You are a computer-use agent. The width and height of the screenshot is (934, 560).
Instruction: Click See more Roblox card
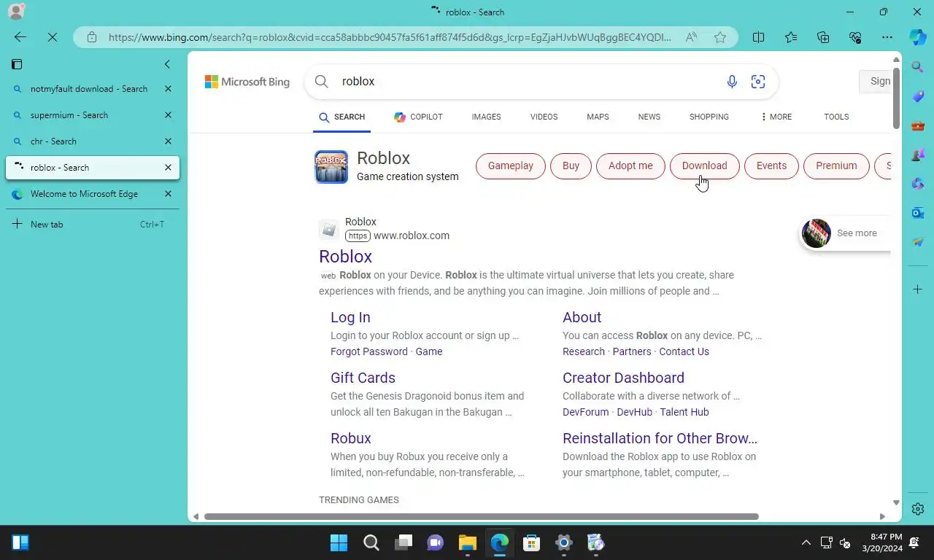[x=846, y=233]
